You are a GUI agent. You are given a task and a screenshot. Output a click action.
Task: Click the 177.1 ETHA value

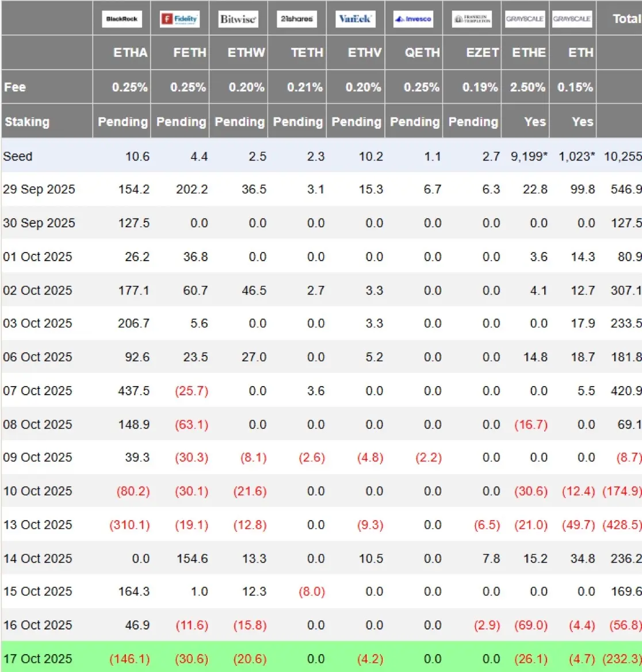(x=133, y=290)
